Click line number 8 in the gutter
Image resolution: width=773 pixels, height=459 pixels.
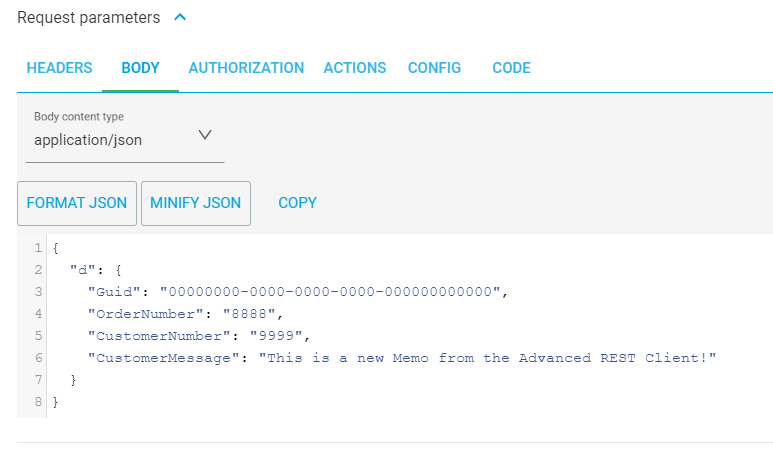[38, 402]
